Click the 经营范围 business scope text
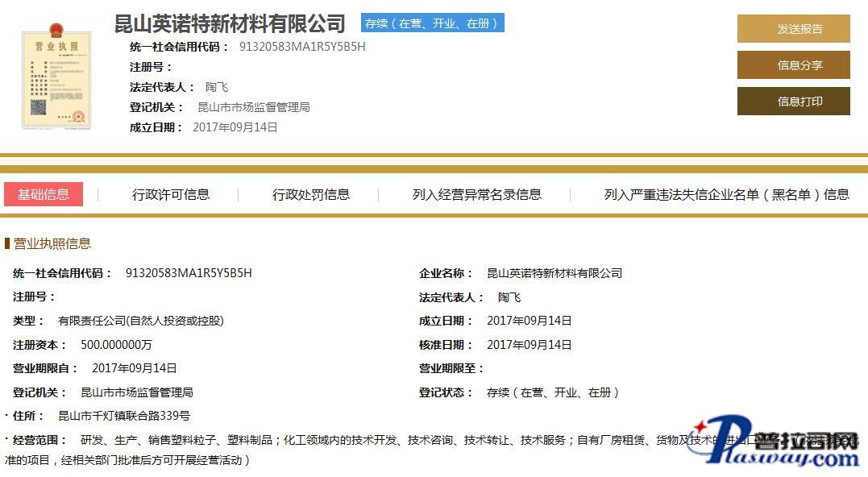The image size is (868, 477). point(322,441)
